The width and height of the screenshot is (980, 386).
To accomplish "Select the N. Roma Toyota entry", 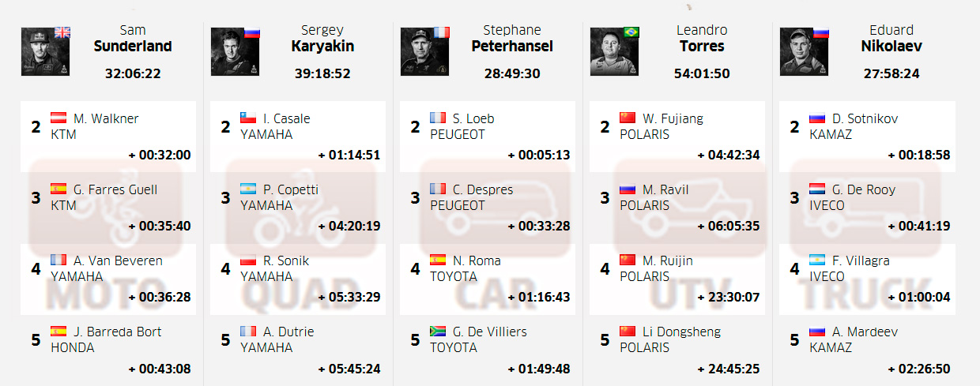I will 488,279.
